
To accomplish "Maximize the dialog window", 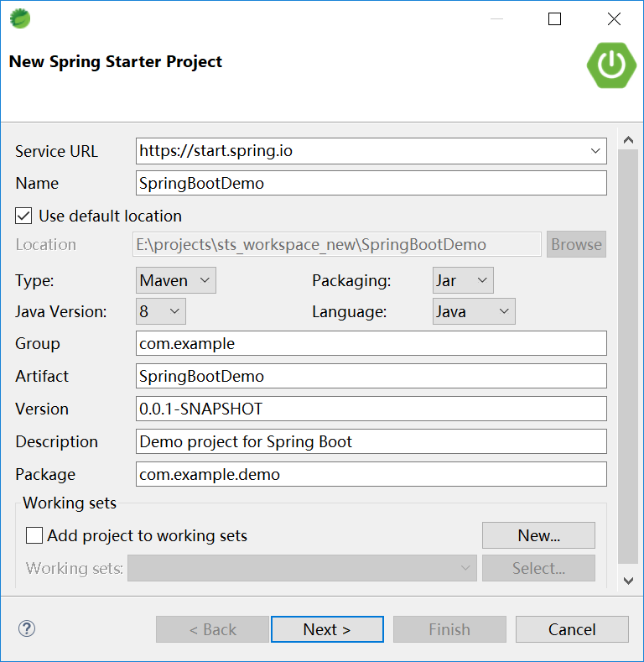I will click(554, 19).
